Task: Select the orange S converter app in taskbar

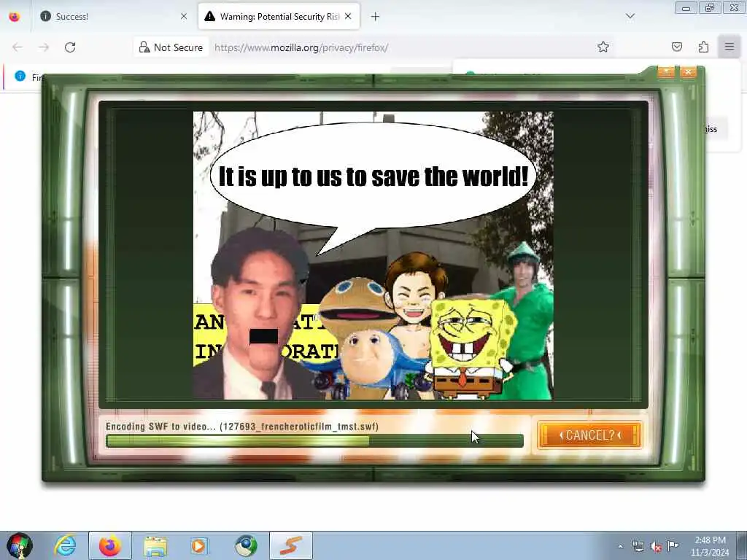Action: pos(291,545)
